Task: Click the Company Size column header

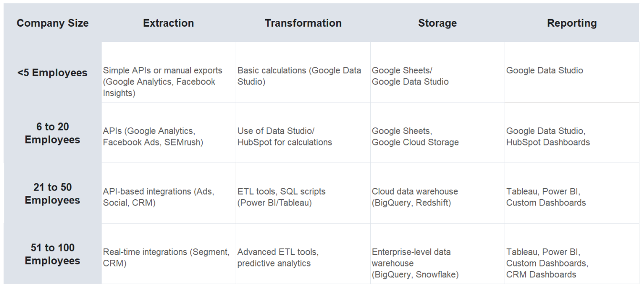Action: (52, 23)
